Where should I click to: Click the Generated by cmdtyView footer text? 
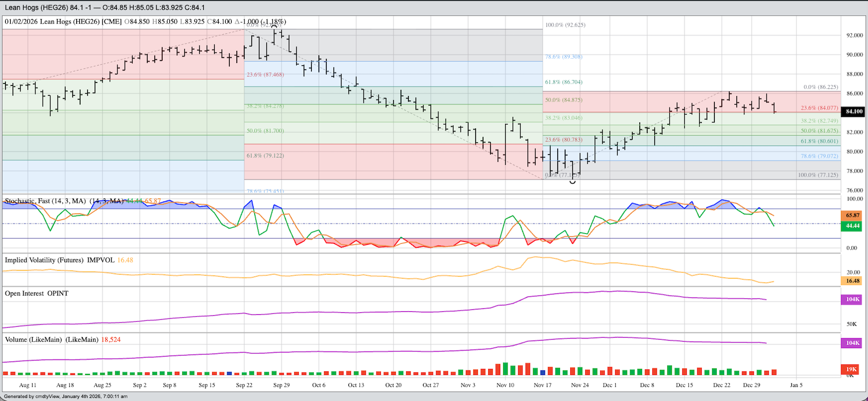[x=66, y=396]
